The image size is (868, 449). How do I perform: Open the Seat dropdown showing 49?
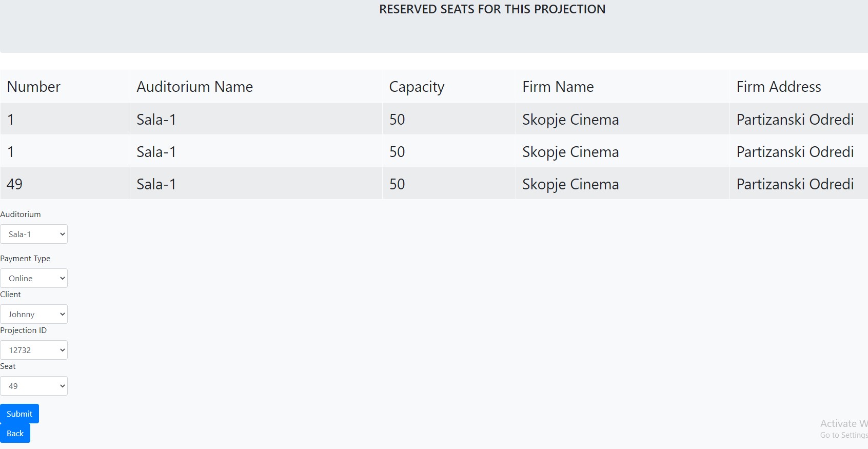(34, 386)
